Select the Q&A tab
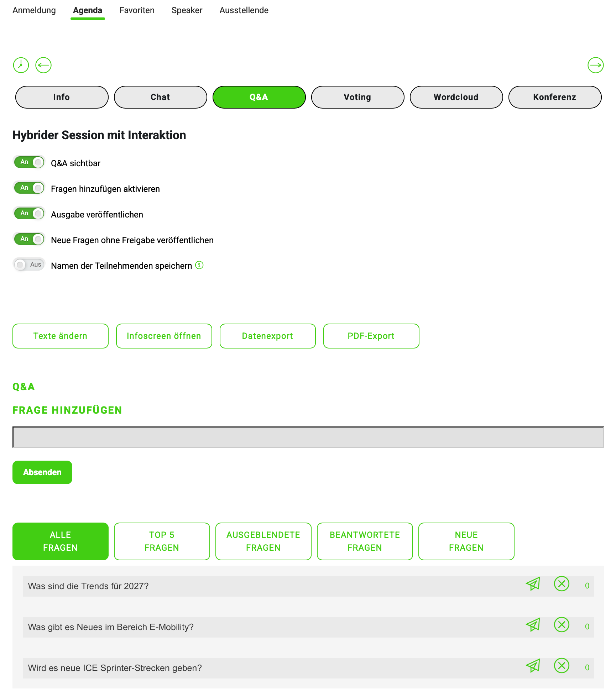Image resolution: width=616 pixels, height=697 pixels. point(259,97)
